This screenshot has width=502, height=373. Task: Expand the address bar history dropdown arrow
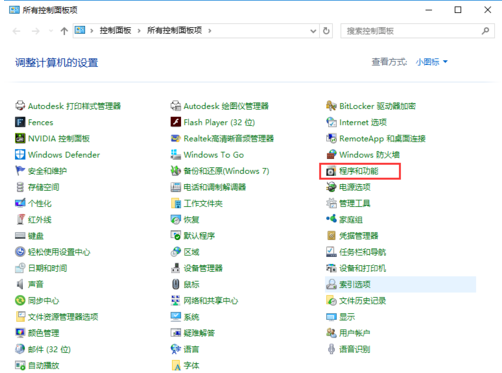(x=313, y=31)
